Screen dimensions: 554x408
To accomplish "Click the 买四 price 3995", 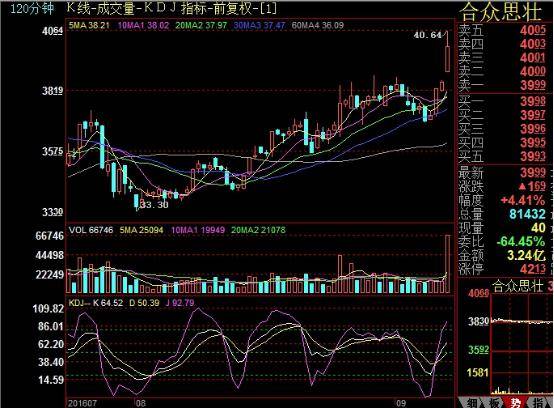I will (x=533, y=143).
